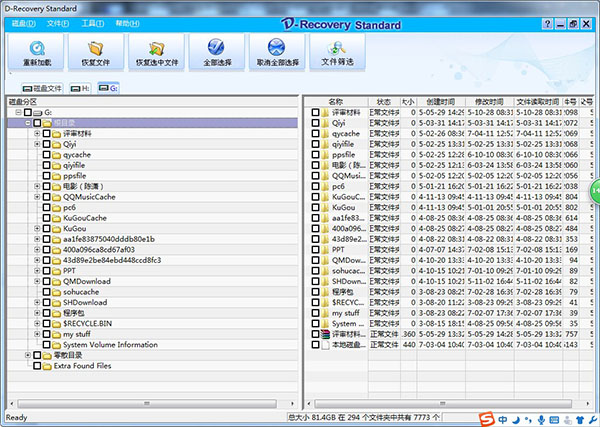Sort by 名称 column header
The height and width of the screenshot is (427, 600).
(336, 102)
